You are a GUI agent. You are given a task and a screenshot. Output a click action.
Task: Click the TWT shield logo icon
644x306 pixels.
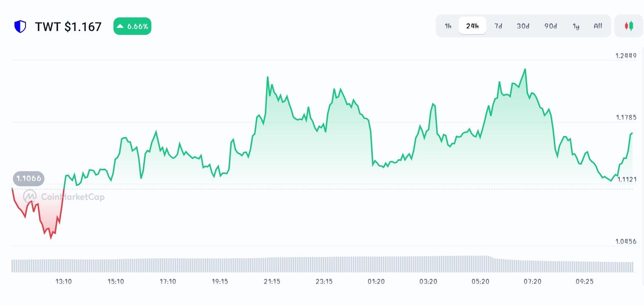tap(20, 27)
